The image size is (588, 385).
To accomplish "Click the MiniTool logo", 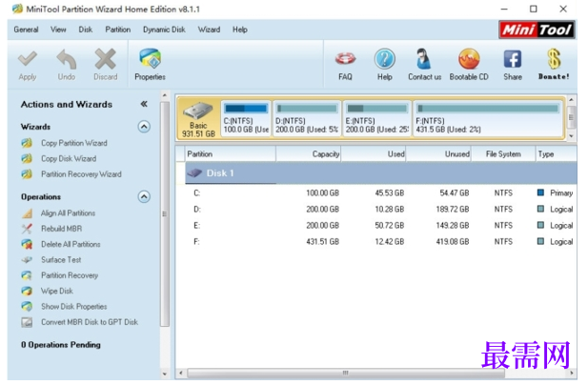I will pos(537,30).
